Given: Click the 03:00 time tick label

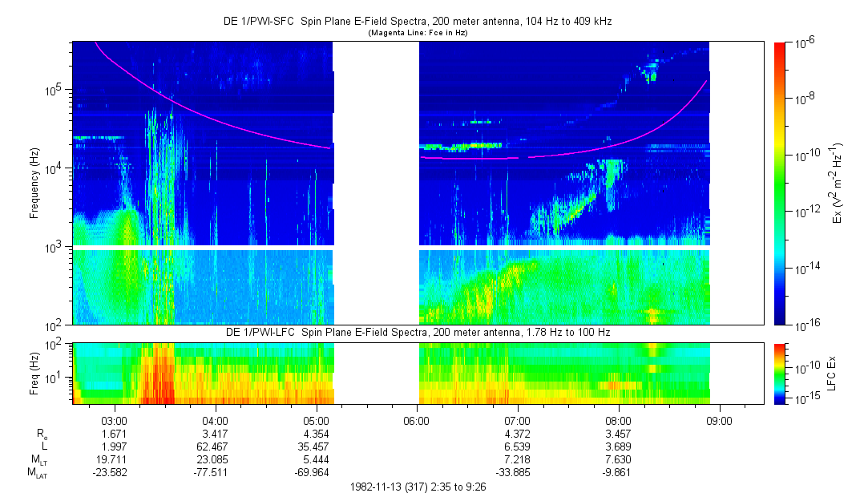Looking at the screenshot, I should 114,421.
